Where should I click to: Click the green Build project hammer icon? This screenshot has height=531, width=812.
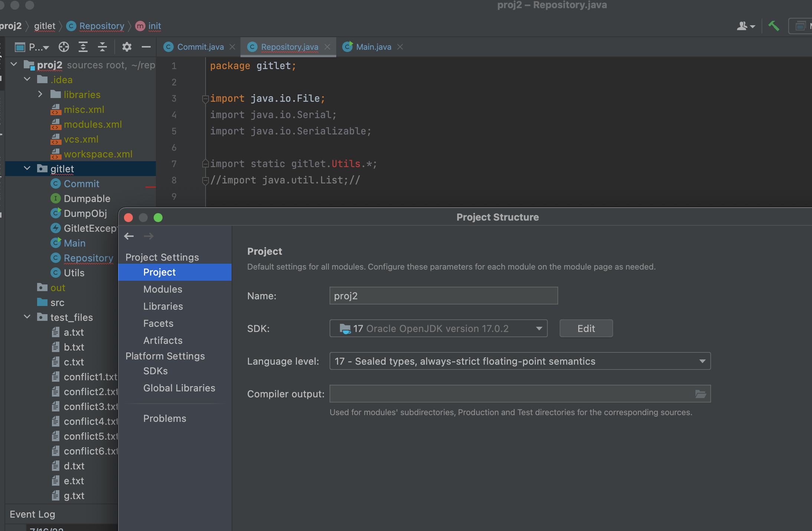pyautogui.click(x=774, y=26)
